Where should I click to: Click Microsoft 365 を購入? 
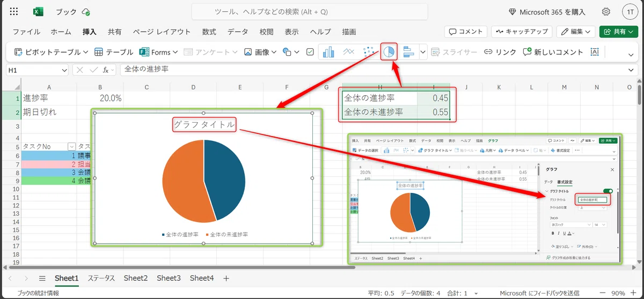point(547,12)
